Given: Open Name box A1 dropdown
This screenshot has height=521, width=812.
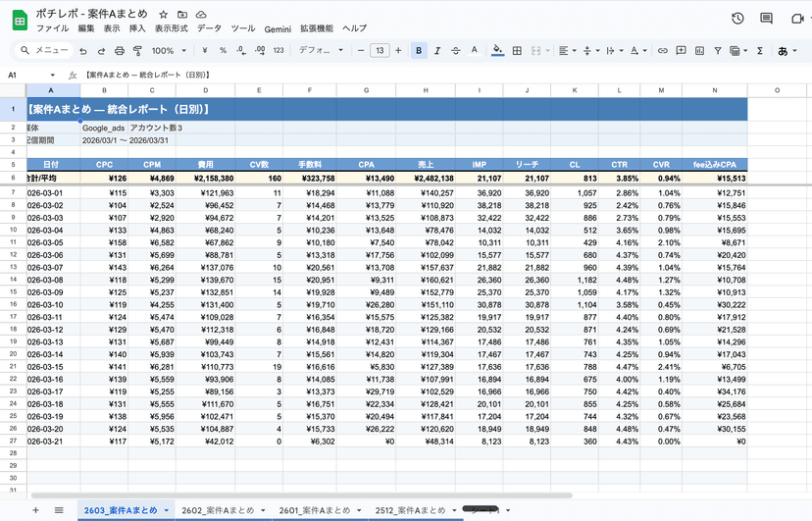Looking at the screenshot, I should click(52, 76).
